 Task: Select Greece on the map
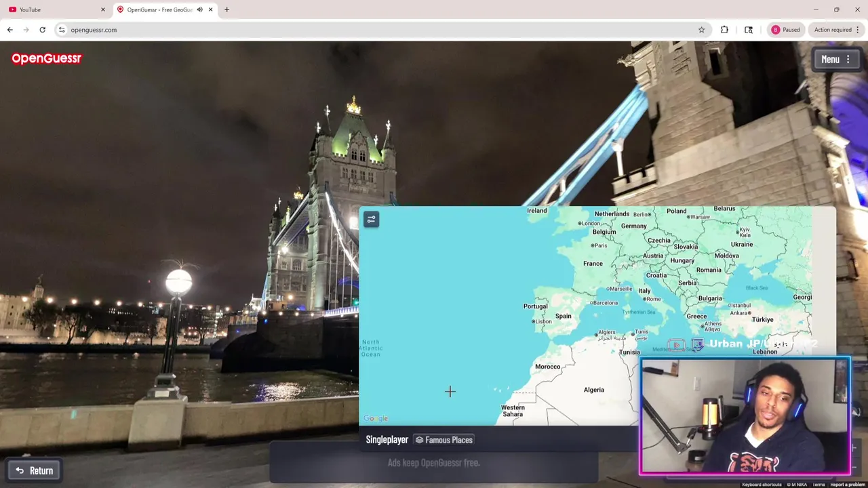pyautogui.click(x=696, y=317)
